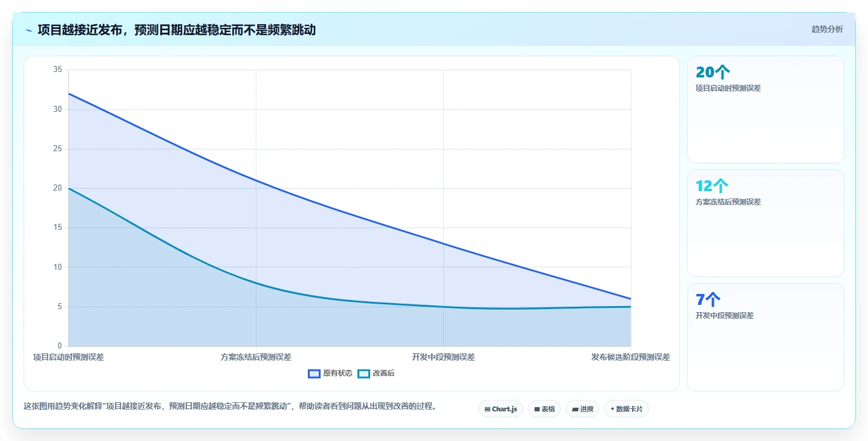Click the 开发中段预测误差 x-axis label
Image resolution: width=868 pixels, height=441 pixels.
(x=443, y=357)
